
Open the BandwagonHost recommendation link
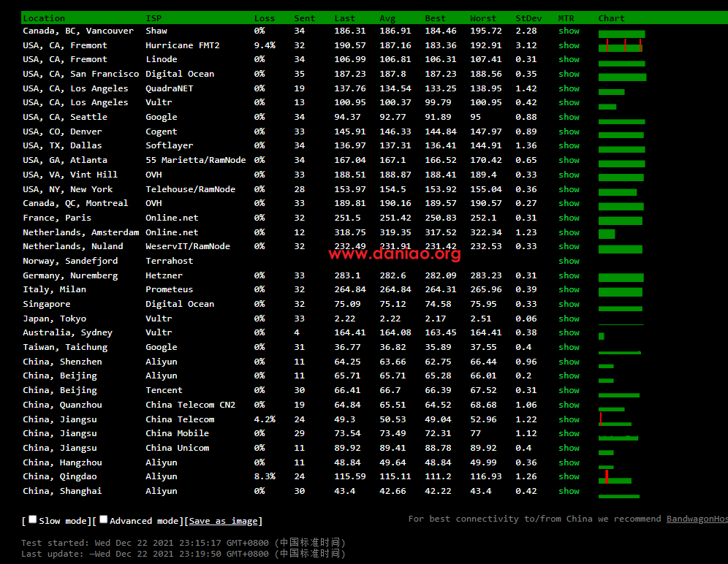click(697, 519)
